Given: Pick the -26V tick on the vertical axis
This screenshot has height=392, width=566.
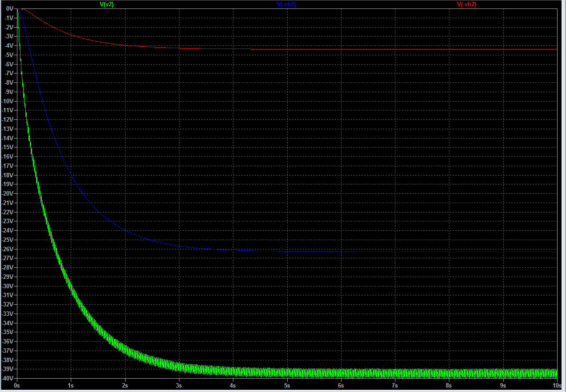Looking at the screenshot, I should [7, 249].
